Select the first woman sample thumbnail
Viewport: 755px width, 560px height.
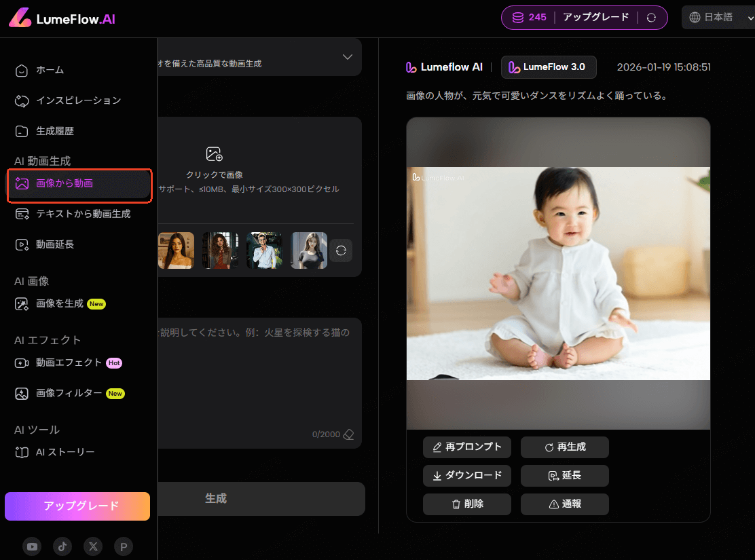pos(176,250)
